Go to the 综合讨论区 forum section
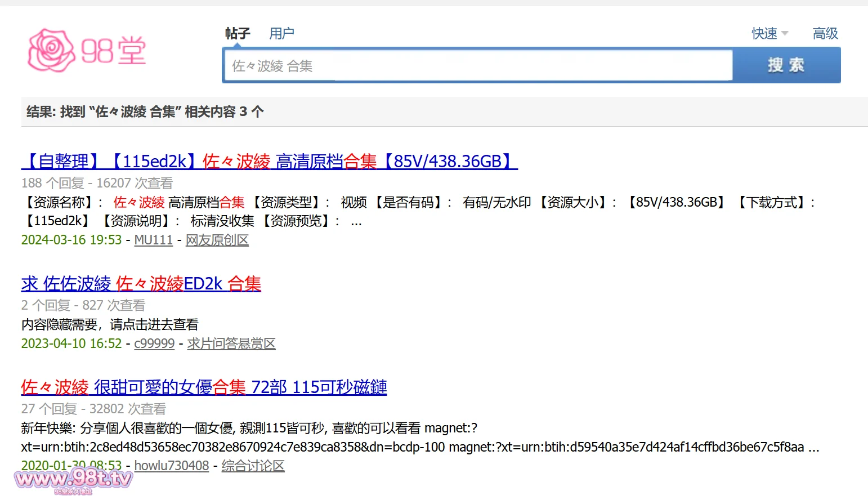Image resolution: width=868 pixels, height=500 pixels. pos(253,466)
